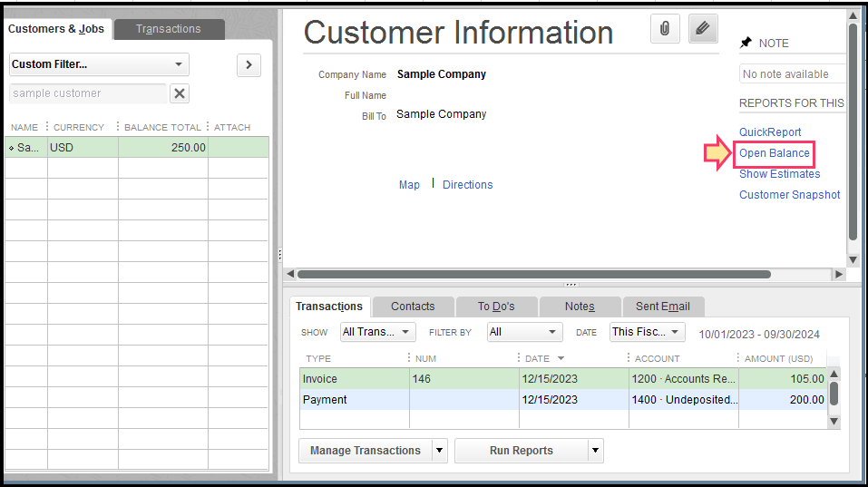Edit customer with the pencil icon
Viewport: 868px width, 487px height.
coord(703,28)
